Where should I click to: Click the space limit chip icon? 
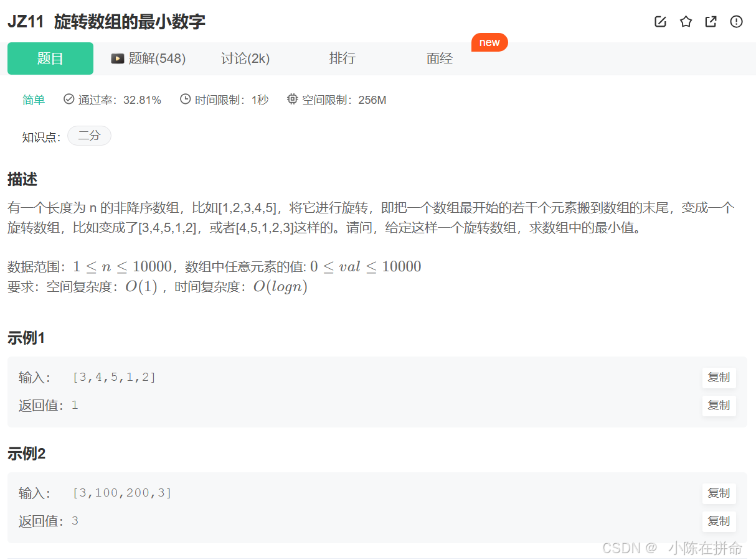pyautogui.click(x=292, y=99)
